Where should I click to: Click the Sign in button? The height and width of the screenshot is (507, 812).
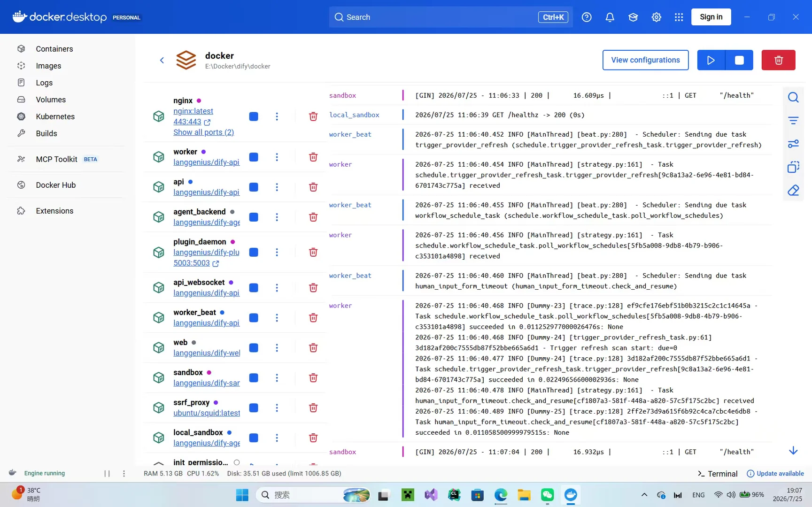(711, 17)
